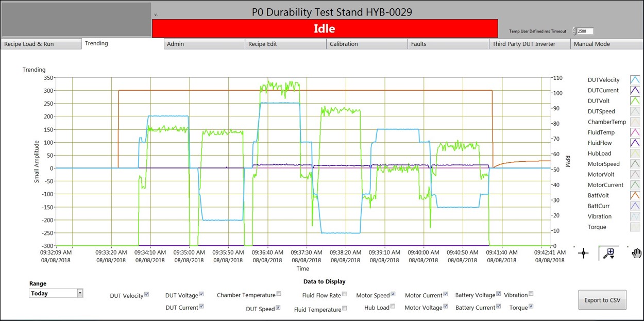Click the Export to CSV button
644x321 pixels.
pyautogui.click(x=602, y=300)
